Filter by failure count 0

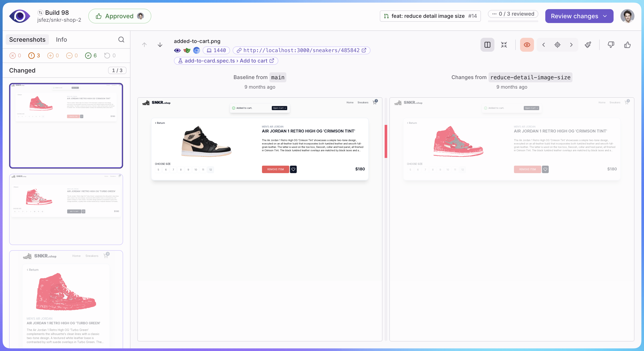point(15,56)
